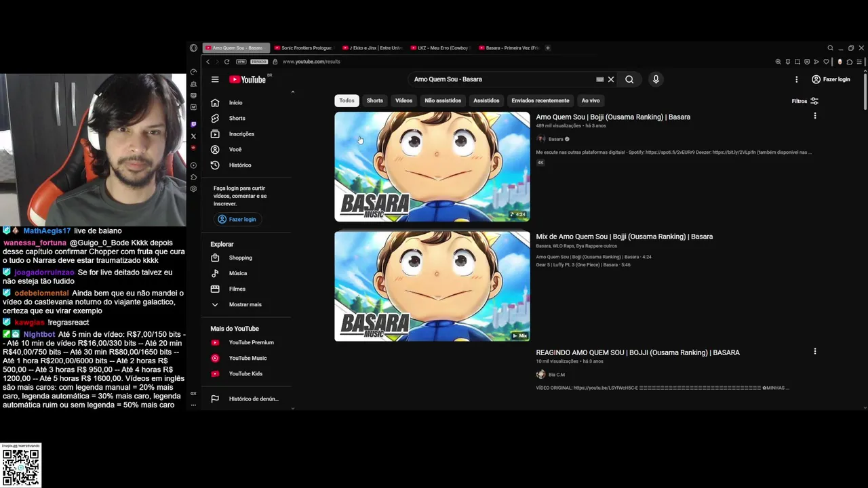Open a new tab with plus button

548,48
